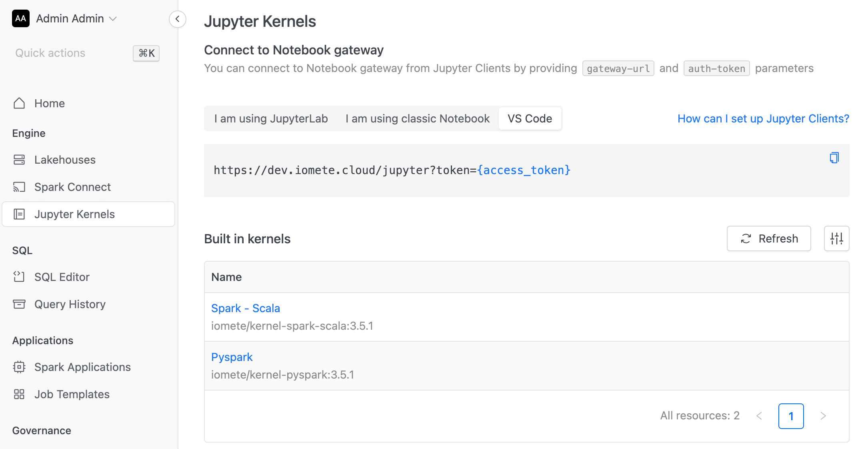Focus the Quick actions search field
The image size is (868, 449).
pos(86,53)
